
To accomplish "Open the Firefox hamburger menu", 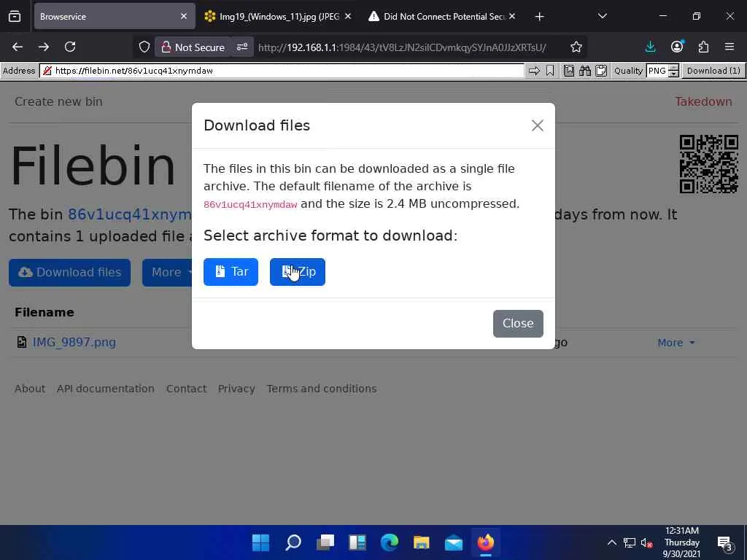I will (729, 47).
